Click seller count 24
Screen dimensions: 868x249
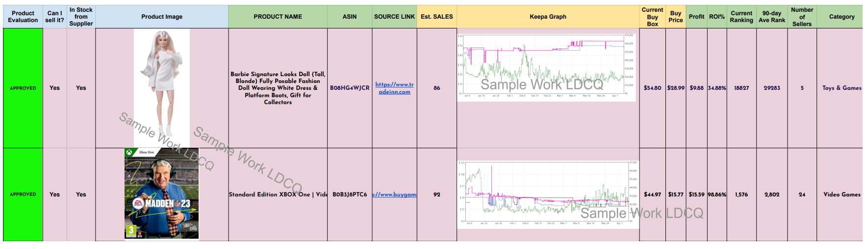[x=802, y=194]
